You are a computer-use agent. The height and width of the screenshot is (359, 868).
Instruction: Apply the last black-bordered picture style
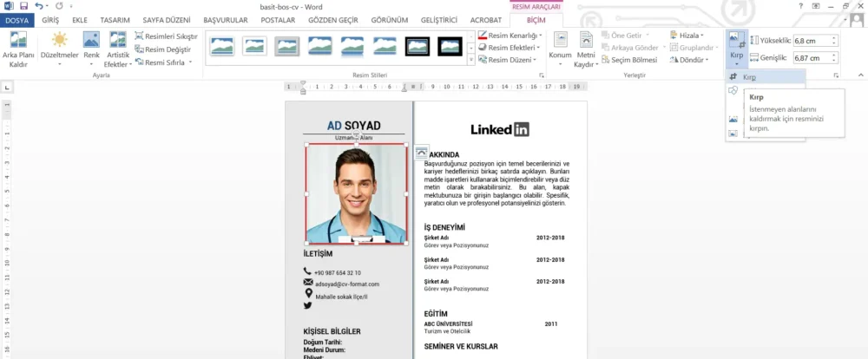pyautogui.click(x=450, y=46)
